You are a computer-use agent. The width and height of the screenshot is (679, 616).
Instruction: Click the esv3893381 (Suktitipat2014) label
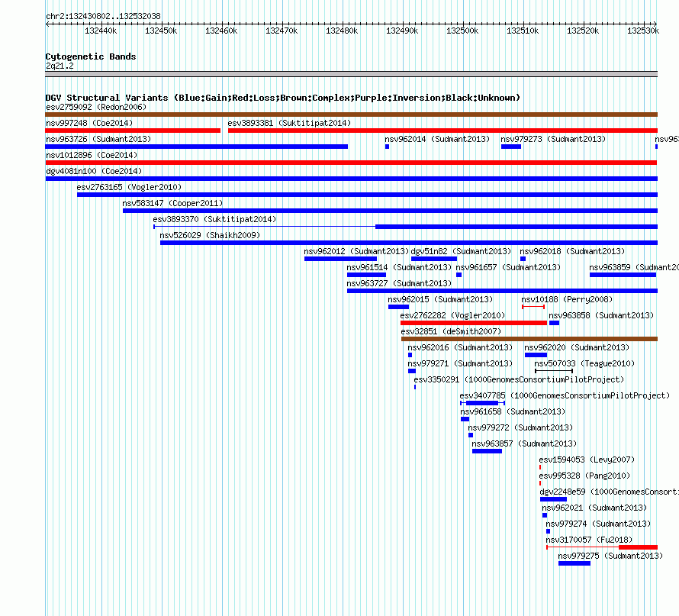(289, 123)
